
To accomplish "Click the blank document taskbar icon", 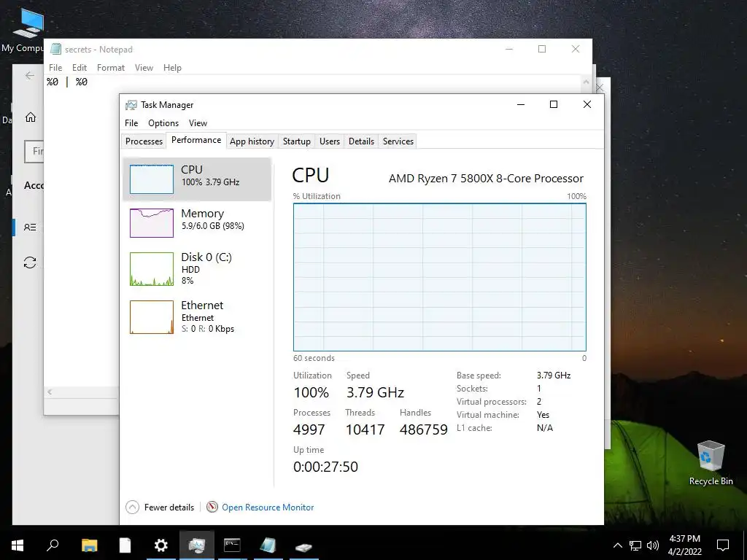I will click(x=125, y=545).
